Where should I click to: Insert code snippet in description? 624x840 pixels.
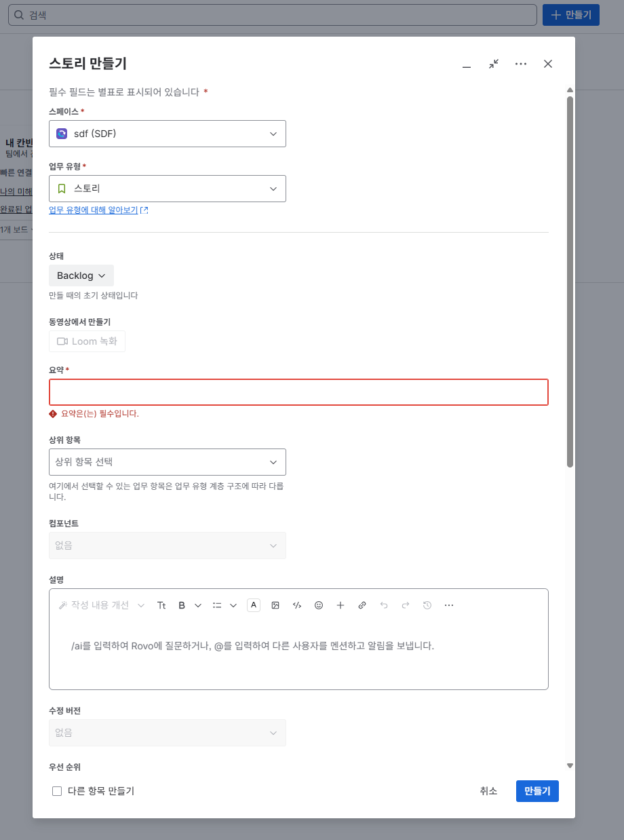tap(297, 605)
